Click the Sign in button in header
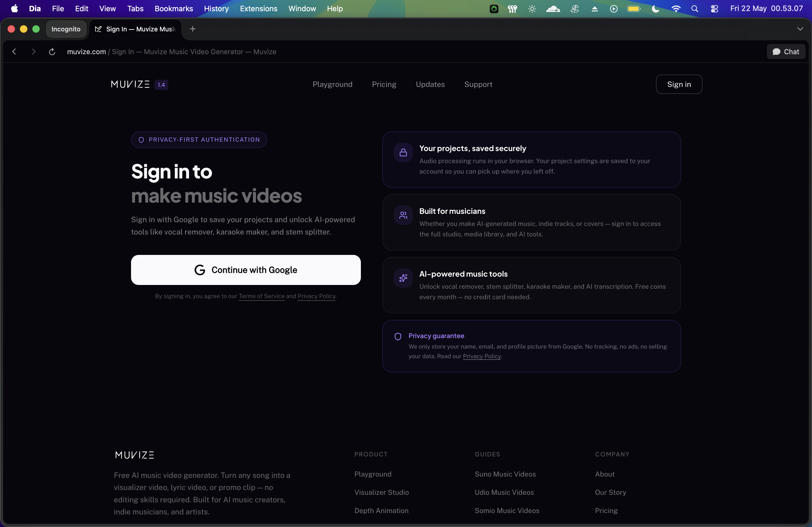The width and height of the screenshot is (812, 527). (679, 84)
